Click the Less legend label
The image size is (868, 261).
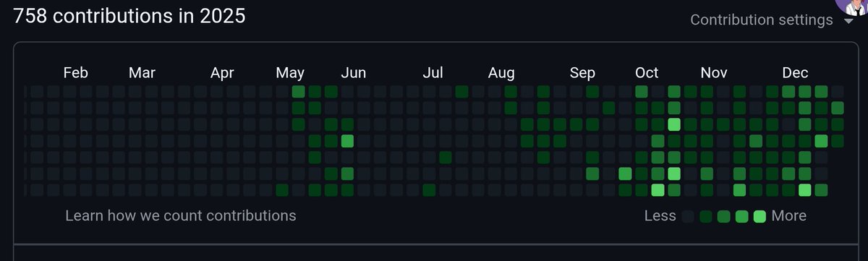660,215
